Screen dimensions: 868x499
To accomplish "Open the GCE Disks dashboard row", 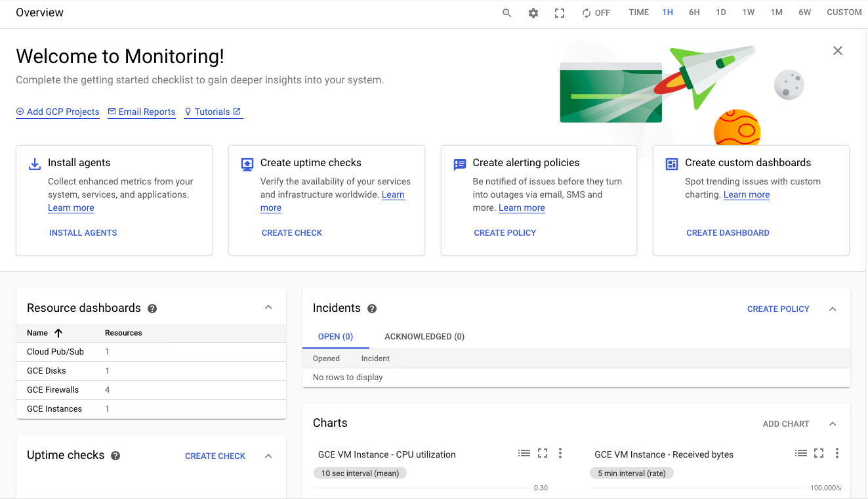I will (151, 371).
